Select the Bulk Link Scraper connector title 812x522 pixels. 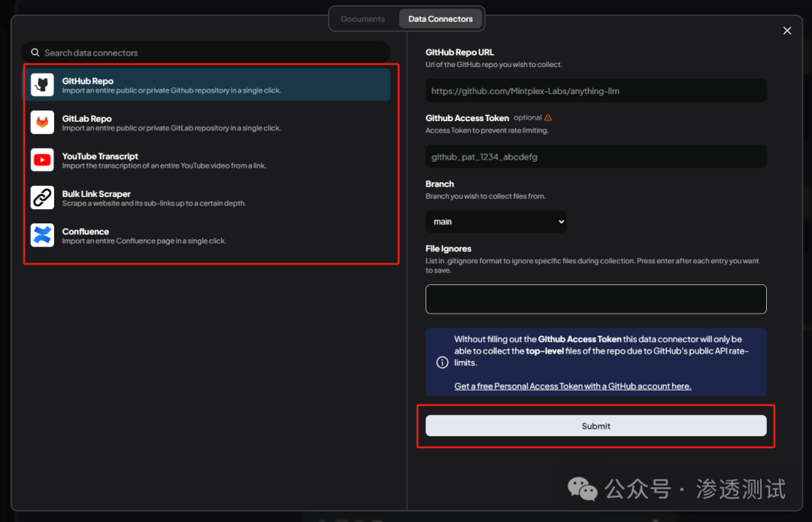click(96, 193)
